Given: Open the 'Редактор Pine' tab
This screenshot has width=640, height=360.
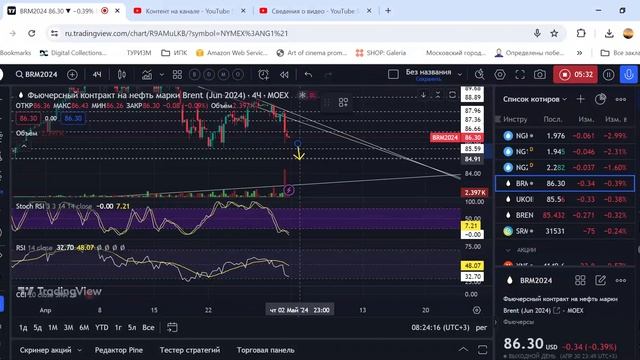Looking at the screenshot, I should [x=119, y=350].
